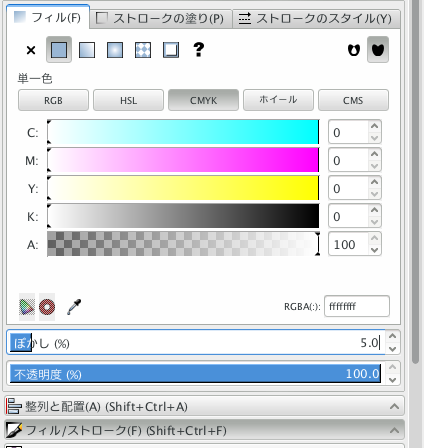424x448 pixels.
Task: Pick a color with the eyedropper
Action: click(x=74, y=307)
